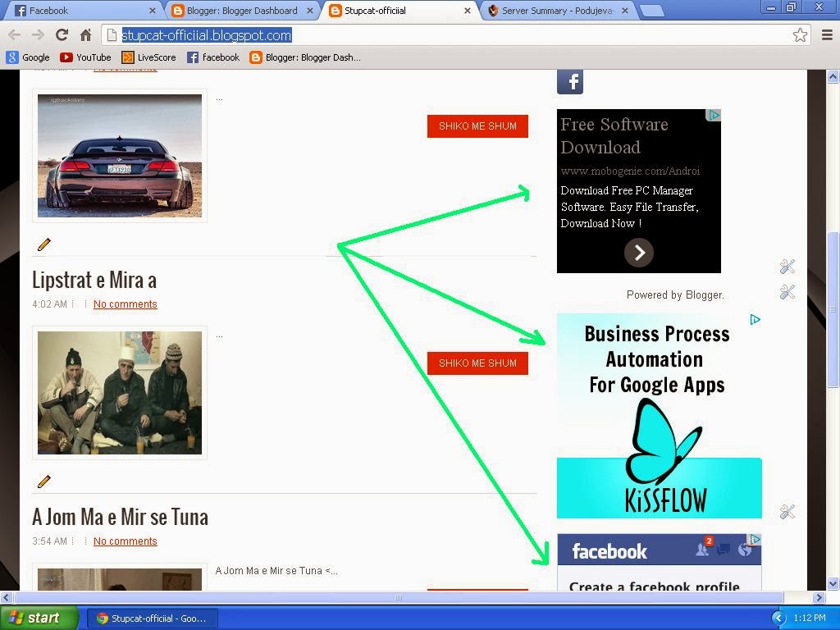
Task: Click the Free Software Download ad headline
Action: click(x=614, y=135)
